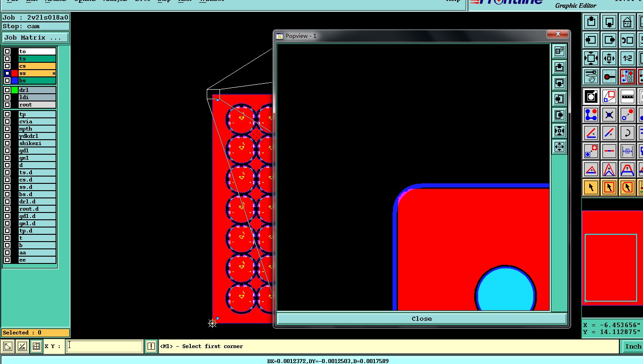This screenshot has height=364, width=643.
Task: Click the red color swatch of ss layer
Action: [15, 73]
